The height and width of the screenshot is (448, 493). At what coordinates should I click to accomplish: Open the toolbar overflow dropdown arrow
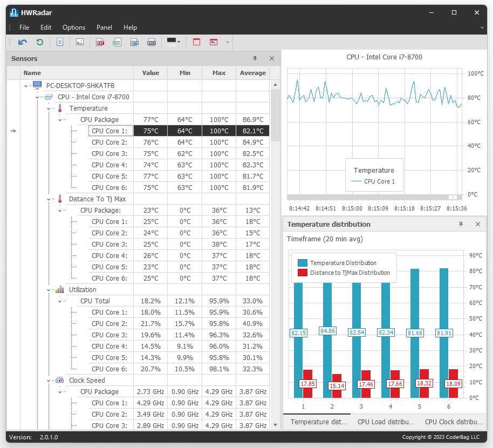coord(227,42)
